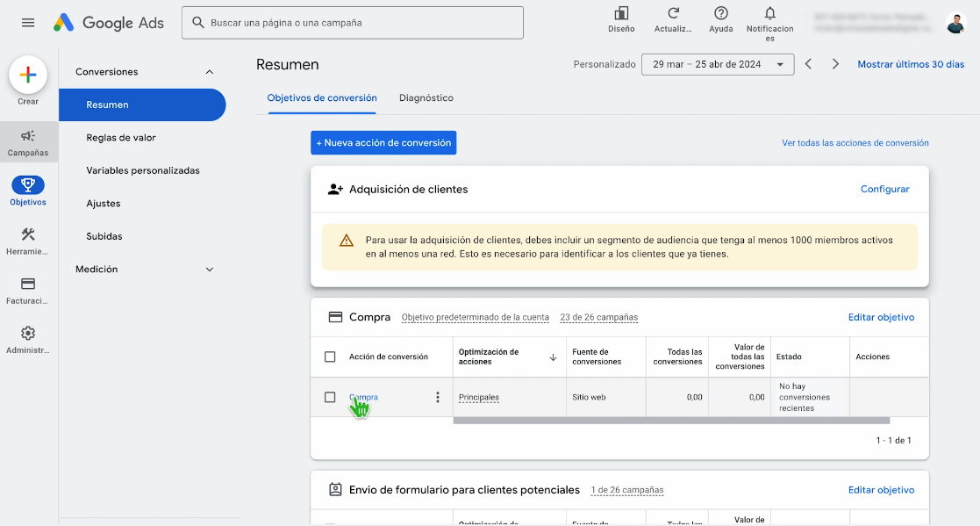Open the date range dropdown
Screen dimensions: 980x526
(x=718, y=64)
